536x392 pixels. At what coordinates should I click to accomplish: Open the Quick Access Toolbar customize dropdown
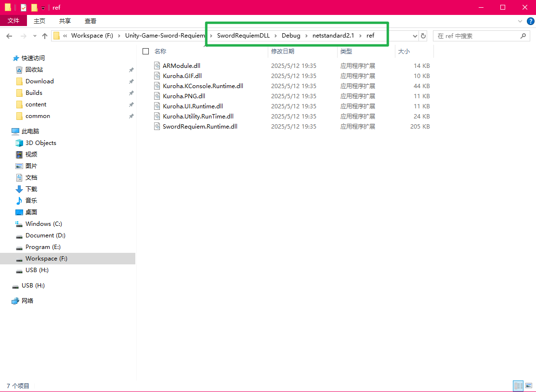tap(43, 8)
